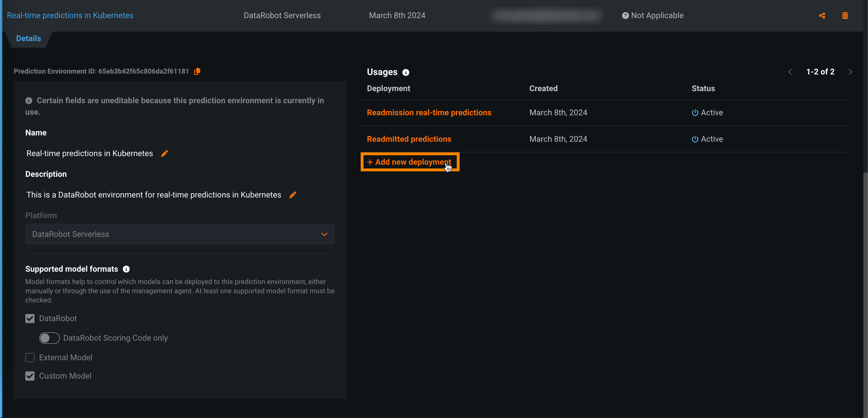Open the Readmitted predictions deployment

(409, 139)
